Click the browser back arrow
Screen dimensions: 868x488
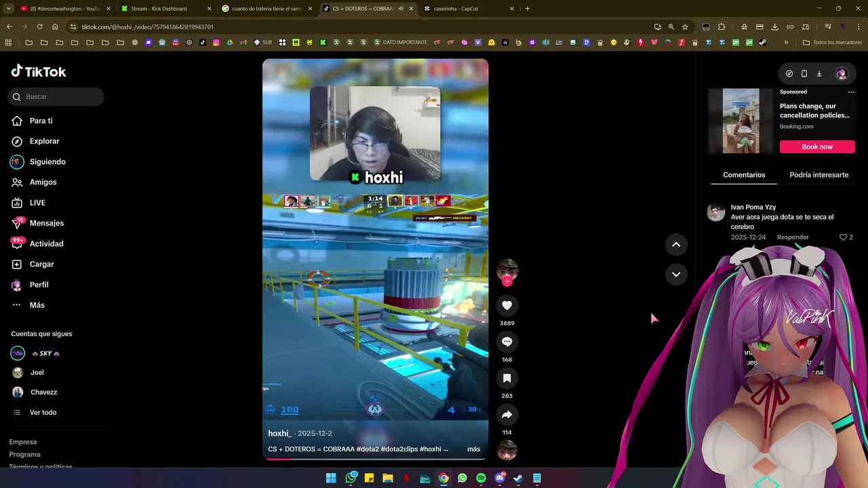click(9, 26)
